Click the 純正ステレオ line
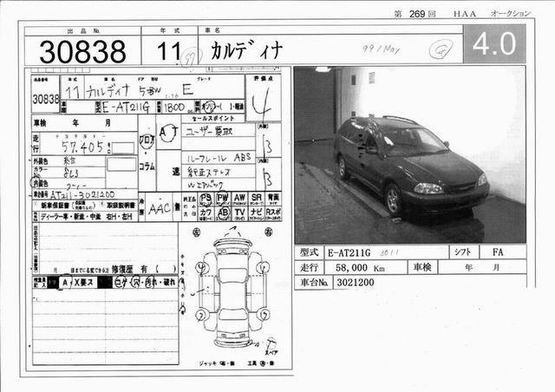Viewport: 555px width, 392px height. [x=209, y=172]
